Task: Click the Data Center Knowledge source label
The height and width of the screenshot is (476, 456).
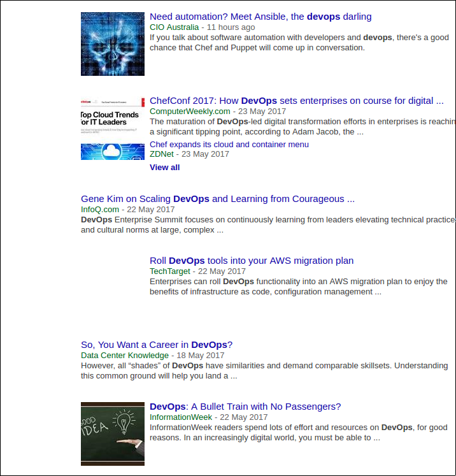Action: tap(125, 356)
